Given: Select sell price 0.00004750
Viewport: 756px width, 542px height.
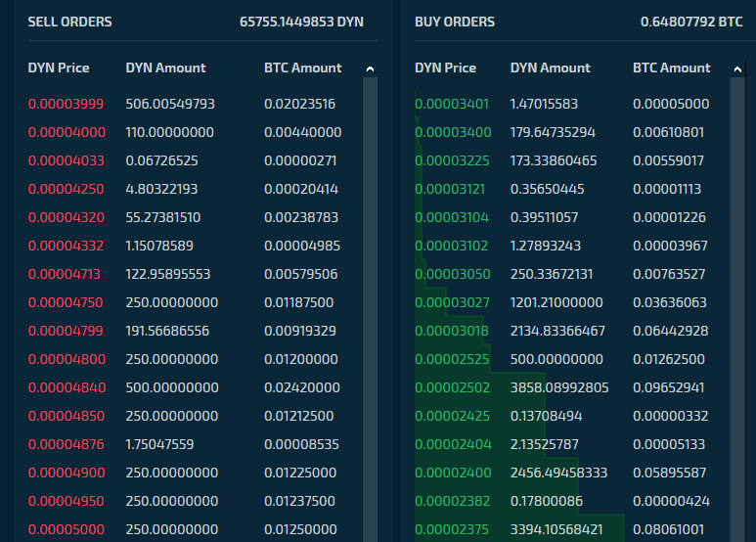Looking at the screenshot, I should click(x=66, y=302).
